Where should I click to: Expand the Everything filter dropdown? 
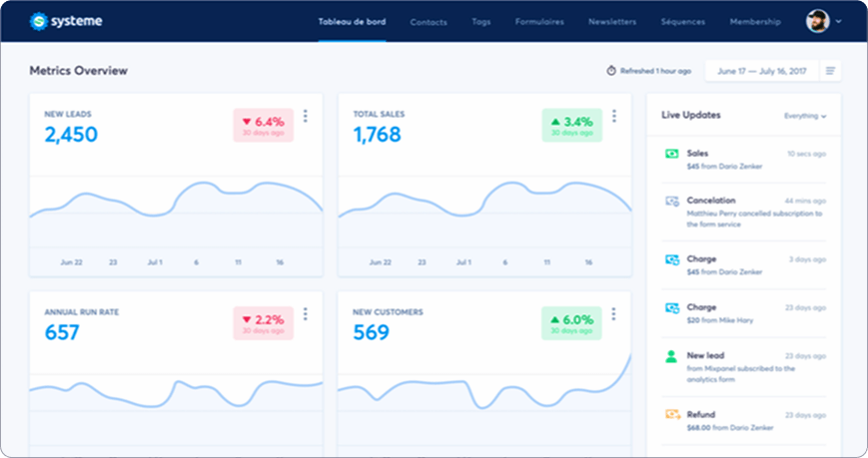pos(805,116)
